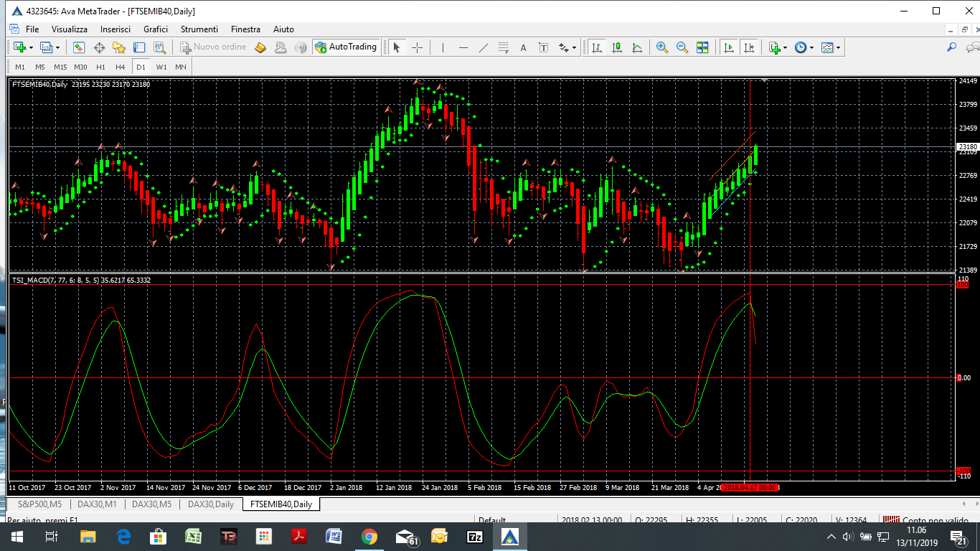Screen dimensions: 980x551
Task: Toggle the chart auto scroll button
Action: 729,47
